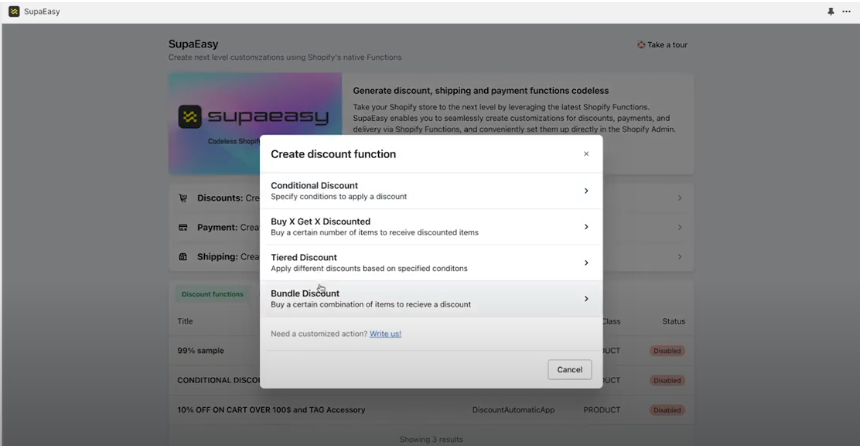
Task: Select Conditional Discount option
Action: (431, 191)
